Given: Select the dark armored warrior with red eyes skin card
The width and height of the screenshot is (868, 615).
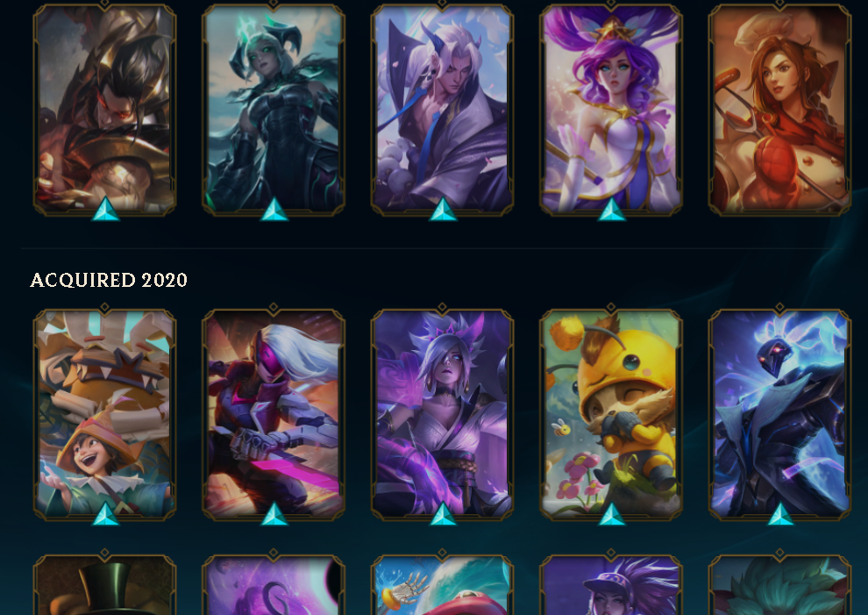Looking at the screenshot, I should pos(104,109).
